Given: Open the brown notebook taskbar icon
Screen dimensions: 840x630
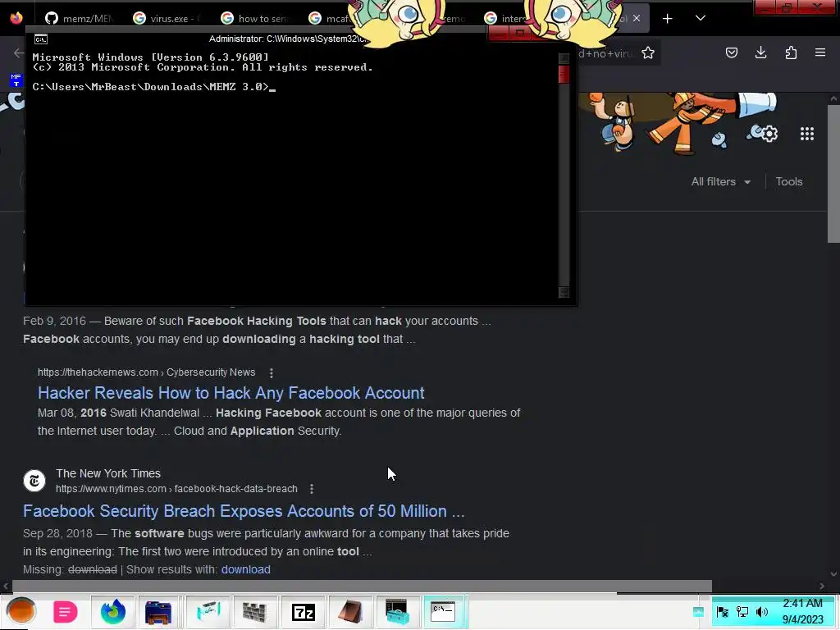Looking at the screenshot, I should (x=349, y=611).
